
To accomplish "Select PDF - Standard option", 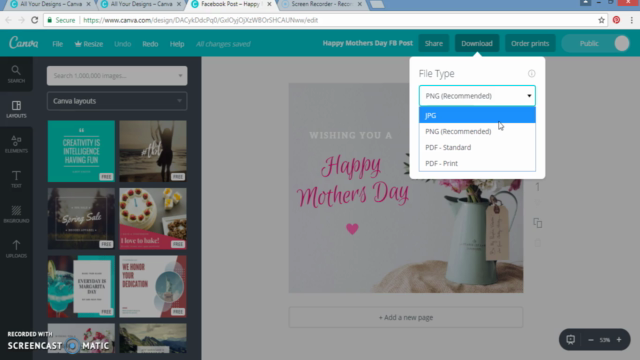I will tap(477, 147).
